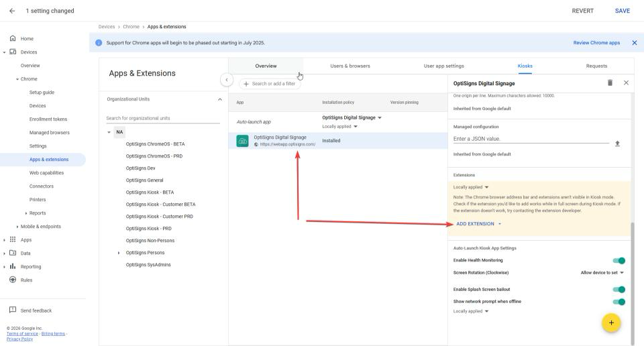Click the Devices breadcrumb link
This screenshot has width=644, height=346.
tap(107, 27)
